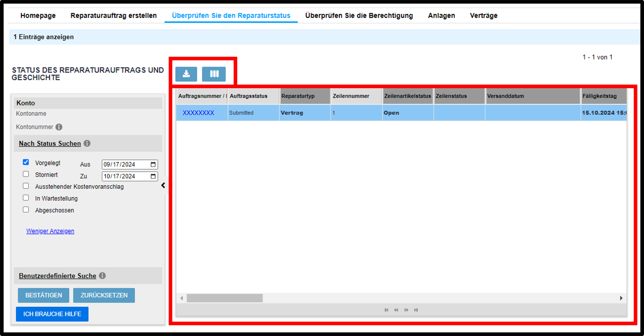
Task: Click the Kontonummer info icon
Action: tap(59, 127)
